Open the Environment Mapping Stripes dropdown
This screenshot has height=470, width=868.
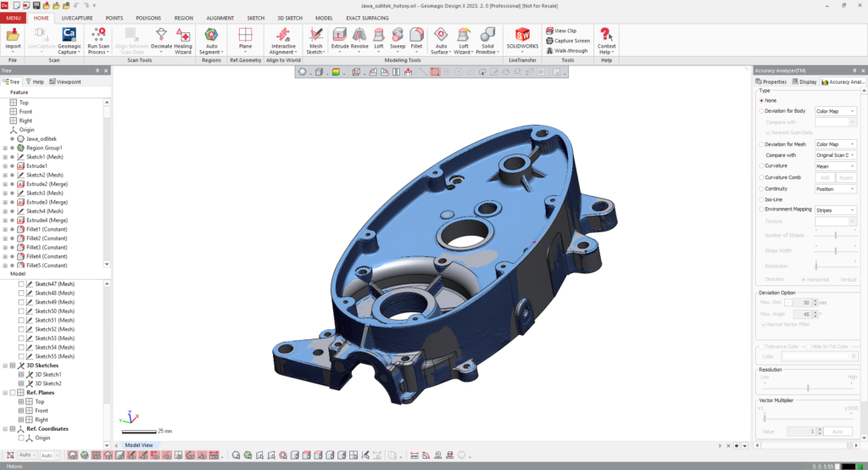click(835, 210)
